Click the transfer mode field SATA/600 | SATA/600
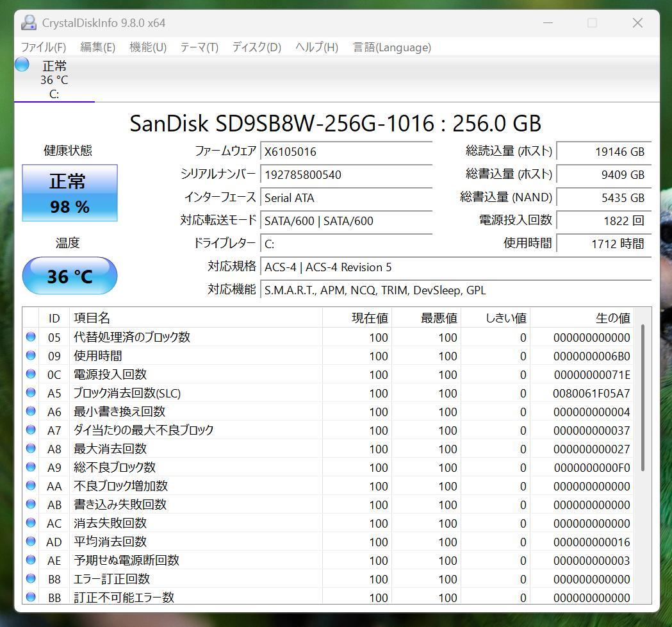The image size is (672, 627). tap(347, 221)
